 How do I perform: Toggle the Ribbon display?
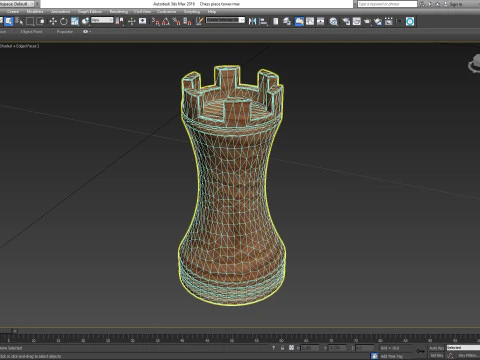point(299,21)
